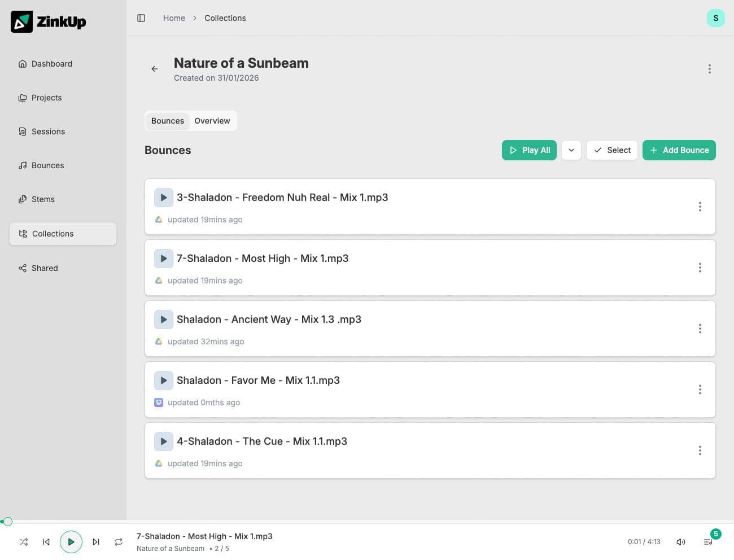Screen dimensions: 734x560
Task: Click the Google Drive icon on Ancient Way bounce
Action: click(159, 341)
